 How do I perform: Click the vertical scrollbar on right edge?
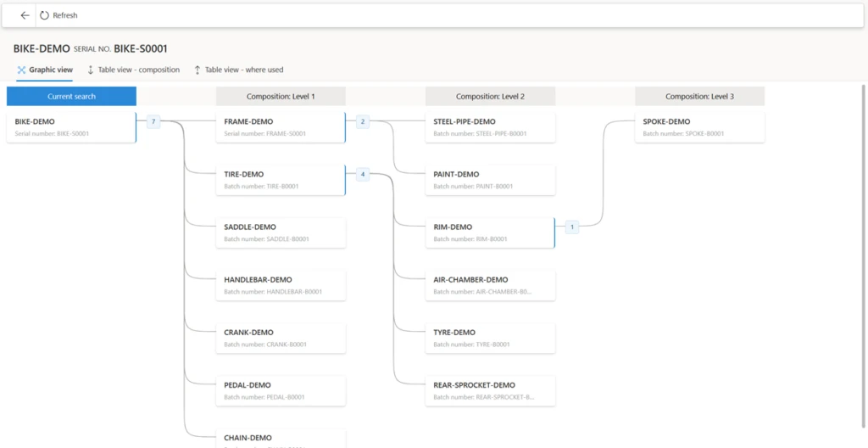coord(864,255)
